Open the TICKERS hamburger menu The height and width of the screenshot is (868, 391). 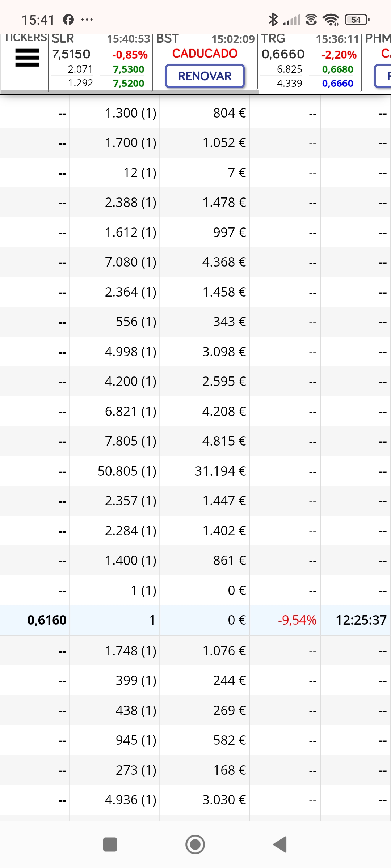[x=27, y=58]
